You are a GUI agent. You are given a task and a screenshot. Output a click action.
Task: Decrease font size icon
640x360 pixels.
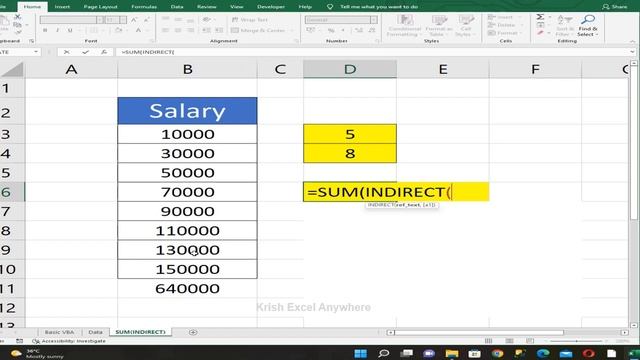[146, 20]
